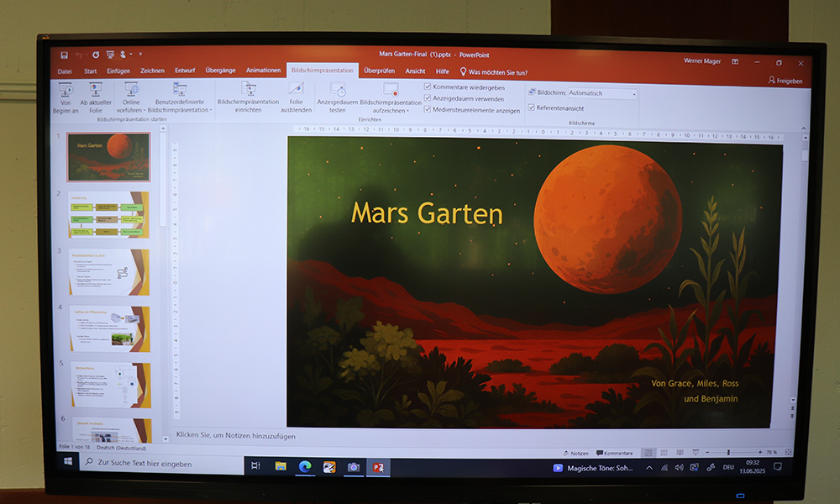
Task: Uncheck Kommentare wiedergeben
Action: pos(428,87)
